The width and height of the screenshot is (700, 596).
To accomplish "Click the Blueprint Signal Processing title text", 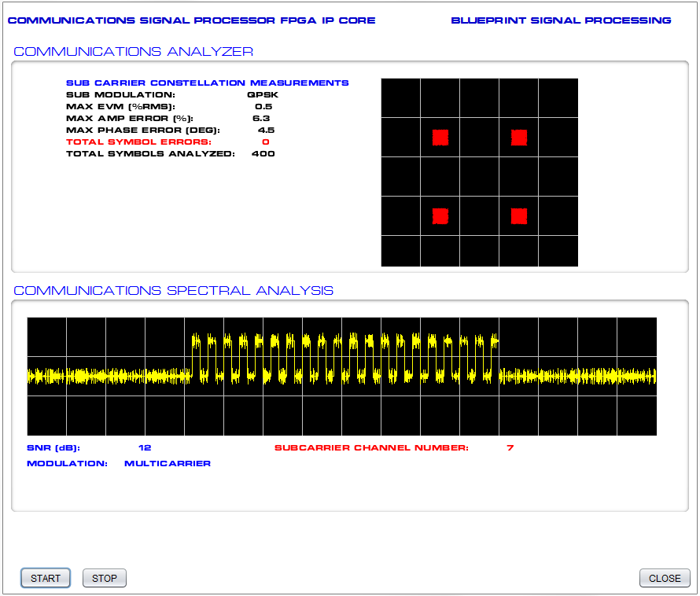I will click(561, 20).
